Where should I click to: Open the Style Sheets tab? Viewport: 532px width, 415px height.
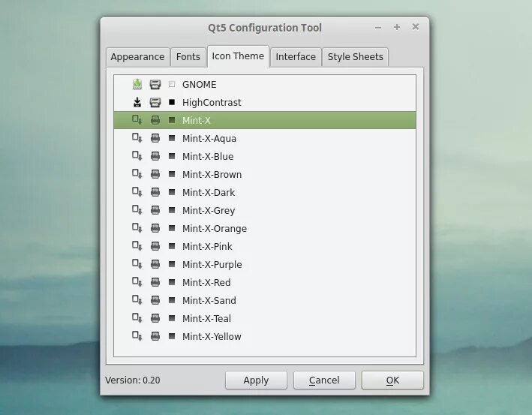355,57
